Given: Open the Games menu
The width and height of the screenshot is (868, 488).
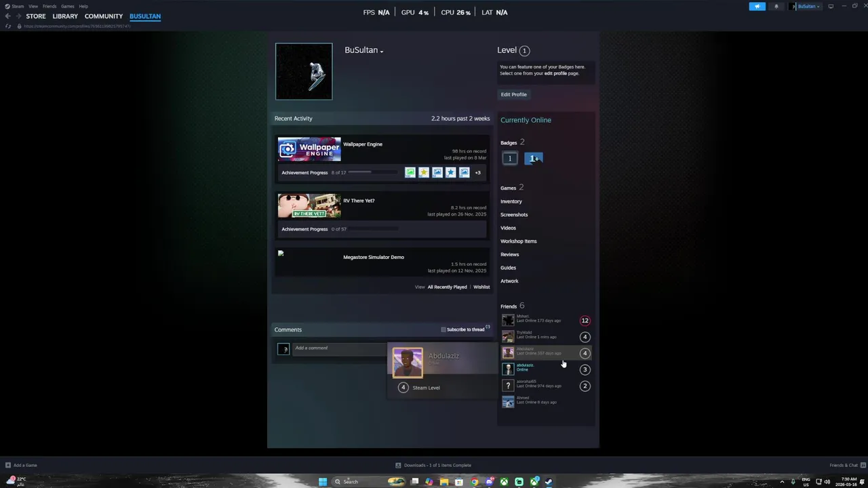Looking at the screenshot, I should [68, 6].
